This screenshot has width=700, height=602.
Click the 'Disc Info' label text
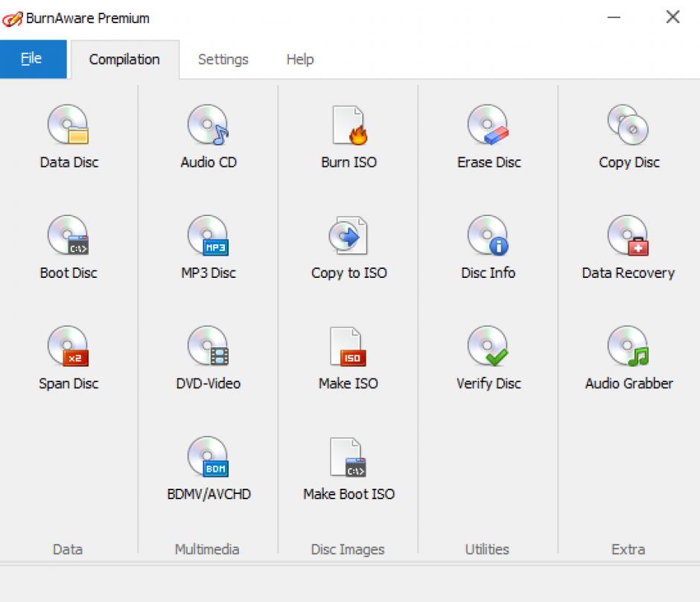pyautogui.click(x=488, y=273)
